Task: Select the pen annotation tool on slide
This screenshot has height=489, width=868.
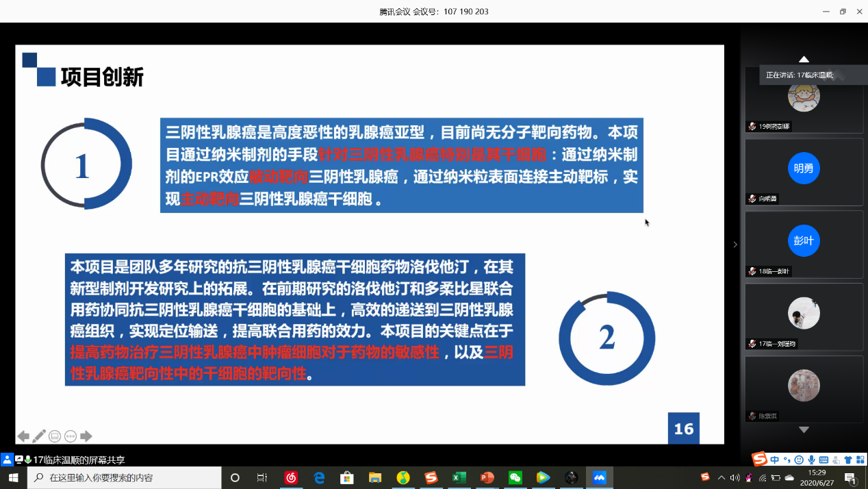Action: point(39,436)
